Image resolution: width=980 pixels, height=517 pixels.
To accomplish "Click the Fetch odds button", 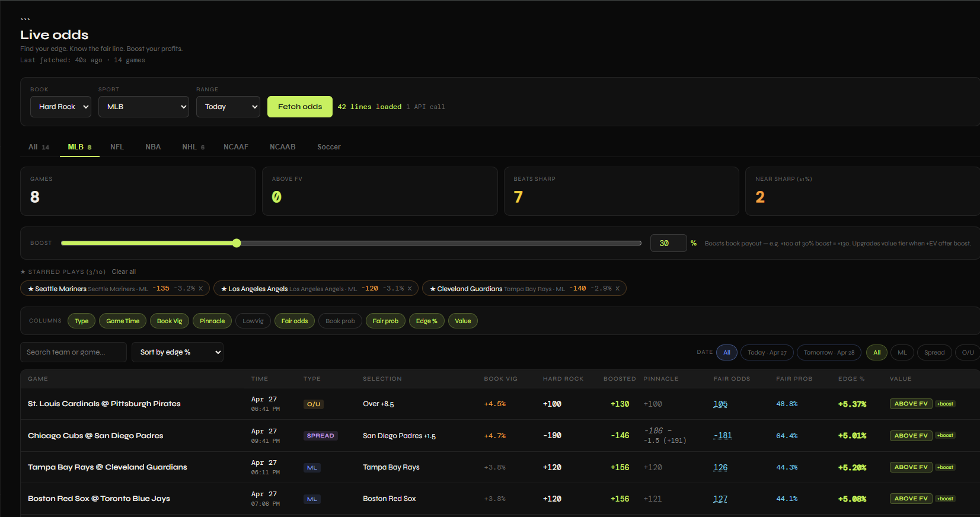I will click(x=300, y=107).
